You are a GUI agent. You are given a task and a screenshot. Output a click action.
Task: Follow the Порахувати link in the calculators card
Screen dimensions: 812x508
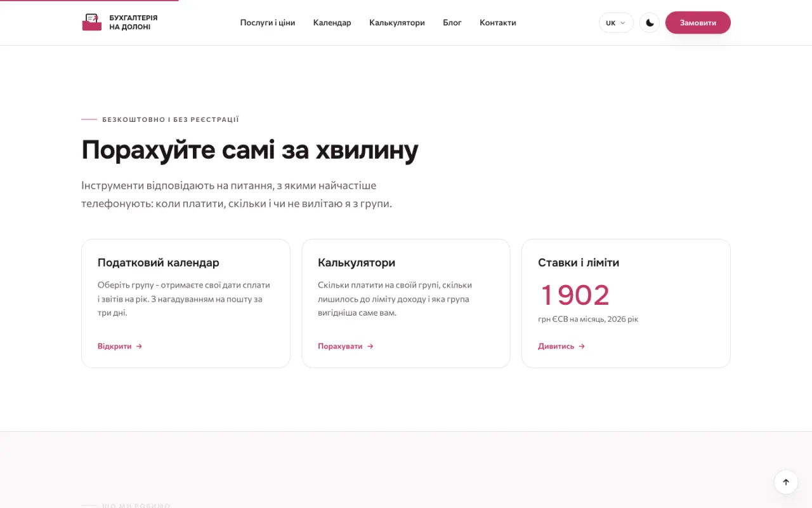point(346,346)
